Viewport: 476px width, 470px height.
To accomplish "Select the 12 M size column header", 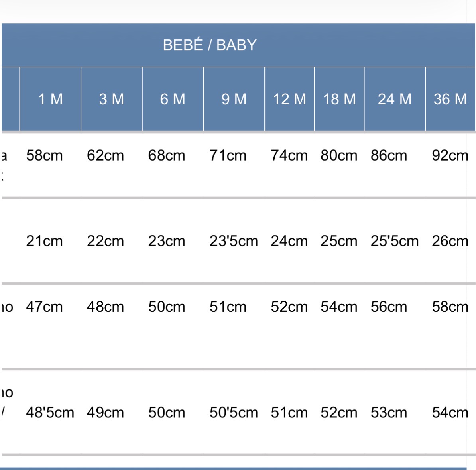I will click(x=289, y=99).
